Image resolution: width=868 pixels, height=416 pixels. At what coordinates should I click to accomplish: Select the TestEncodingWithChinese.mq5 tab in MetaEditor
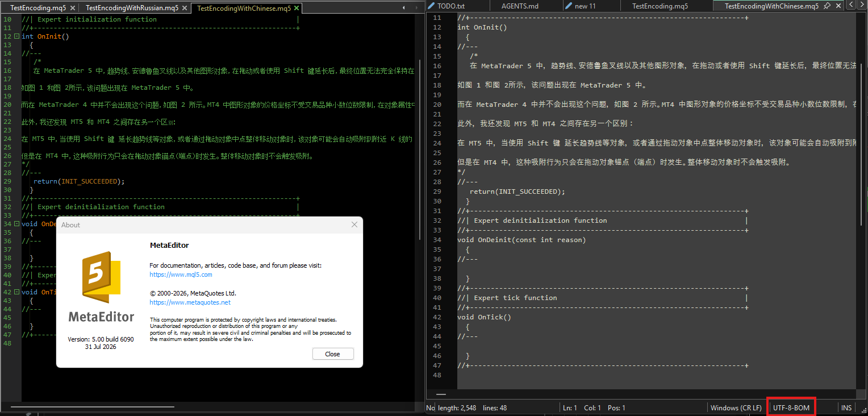pyautogui.click(x=244, y=8)
